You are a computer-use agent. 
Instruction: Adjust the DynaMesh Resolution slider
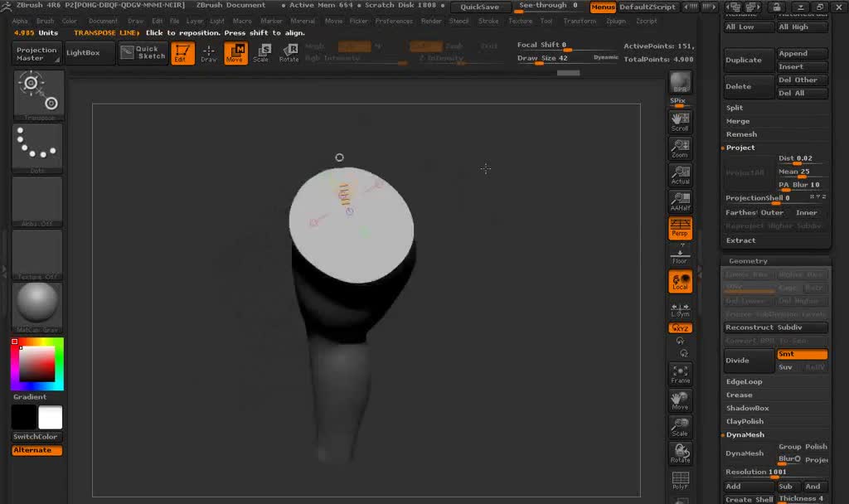click(775, 472)
